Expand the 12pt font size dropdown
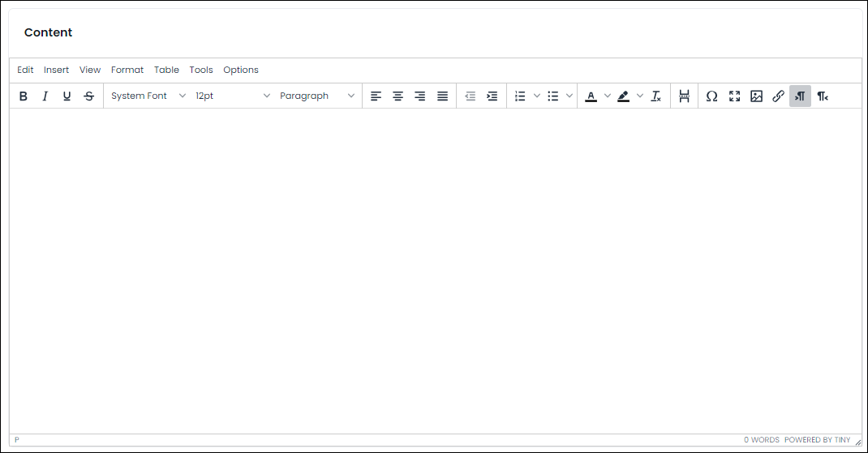The width and height of the screenshot is (868, 453). coord(232,96)
